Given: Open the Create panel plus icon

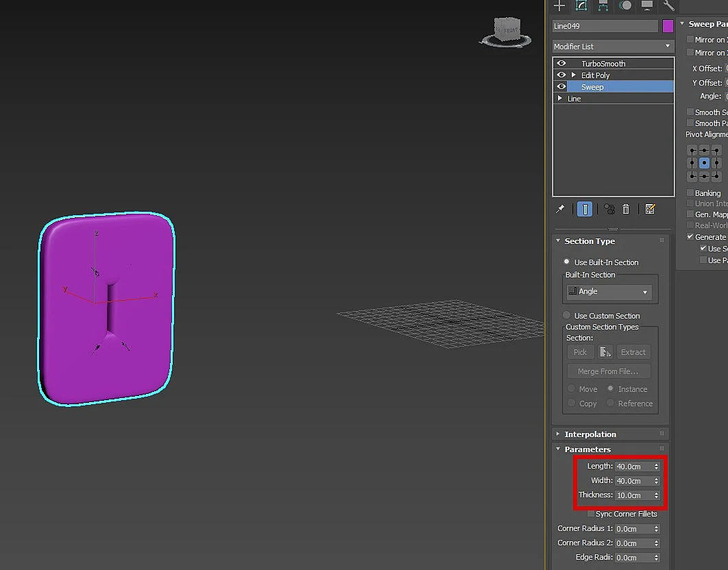Looking at the screenshot, I should click(x=559, y=5).
